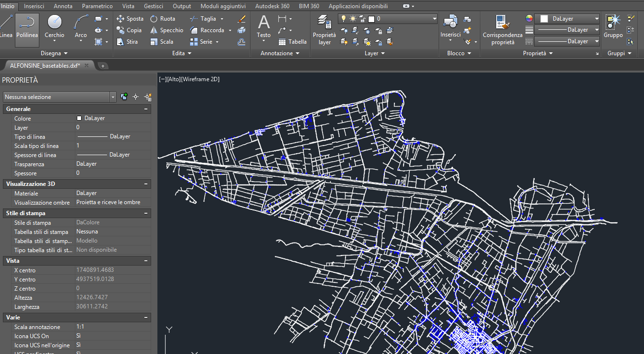The image size is (644, 354).
Task: Select the Raccorda fillet tool
Action: point(207,30)
